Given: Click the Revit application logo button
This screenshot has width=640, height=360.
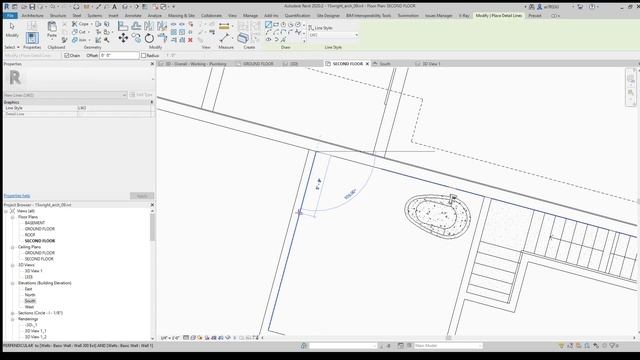Looking at the screenshot, I should click(x=6, y=7).
